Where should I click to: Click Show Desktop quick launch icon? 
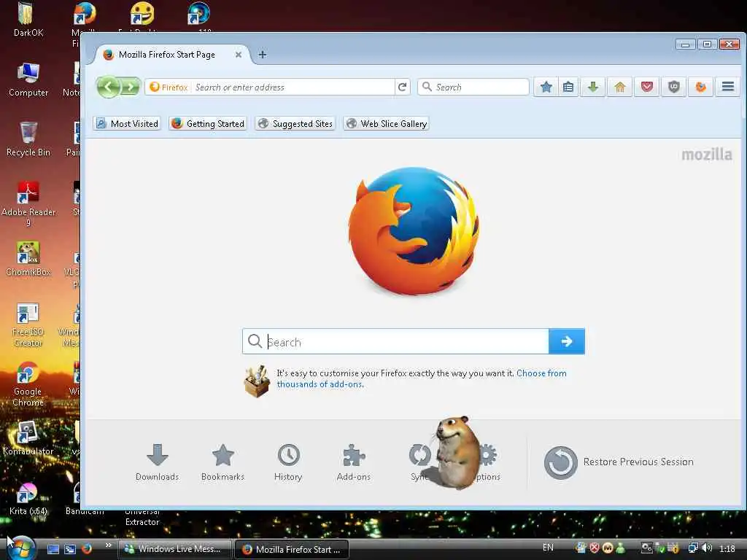click(x=53, y=549)
